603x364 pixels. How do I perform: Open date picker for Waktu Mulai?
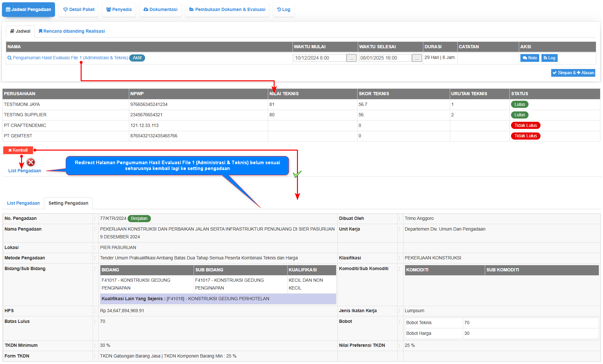click(x=351, y=58)
